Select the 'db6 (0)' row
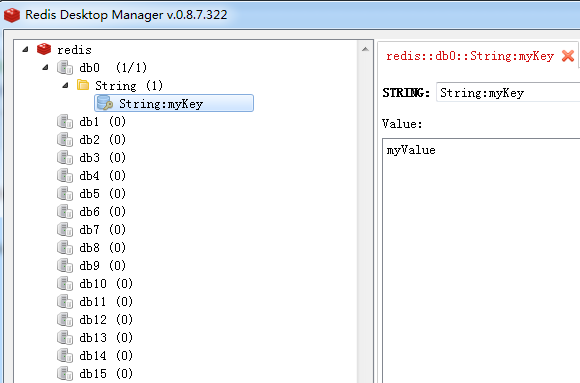 click(x=102, y=212)
